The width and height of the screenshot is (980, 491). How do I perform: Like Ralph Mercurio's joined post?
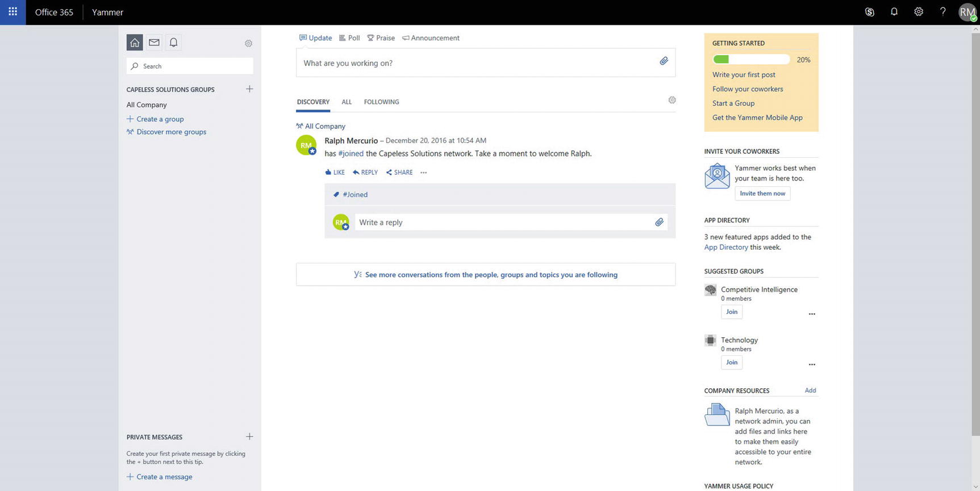pos(335,173)
